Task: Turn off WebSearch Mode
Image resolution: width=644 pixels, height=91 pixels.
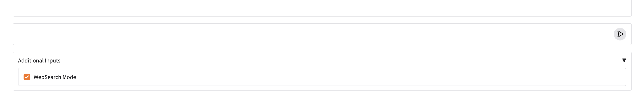Action: point(27,77)
